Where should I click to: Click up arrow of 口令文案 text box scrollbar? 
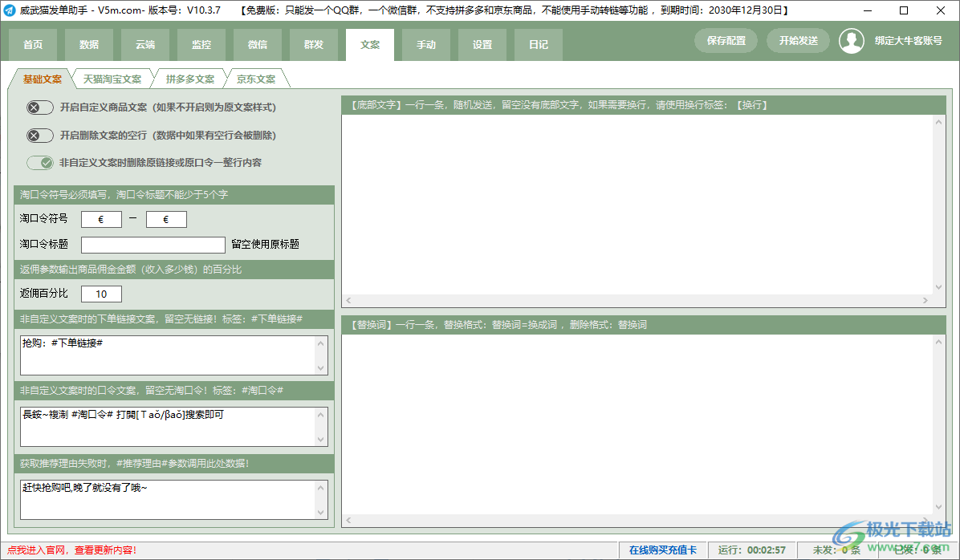coord(321,415)
